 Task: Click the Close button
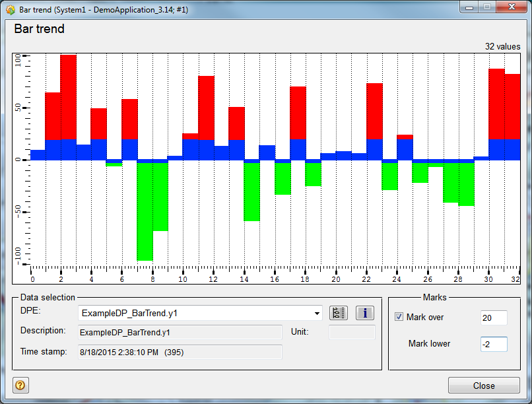[484, 386]
